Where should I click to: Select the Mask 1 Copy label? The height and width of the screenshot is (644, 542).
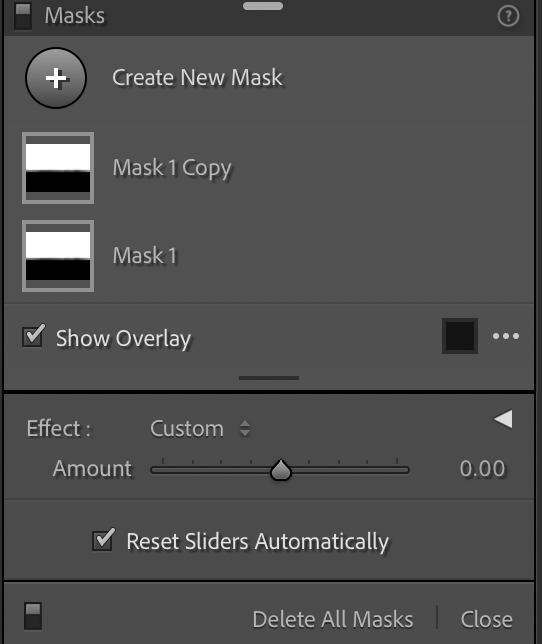point(172,168)
